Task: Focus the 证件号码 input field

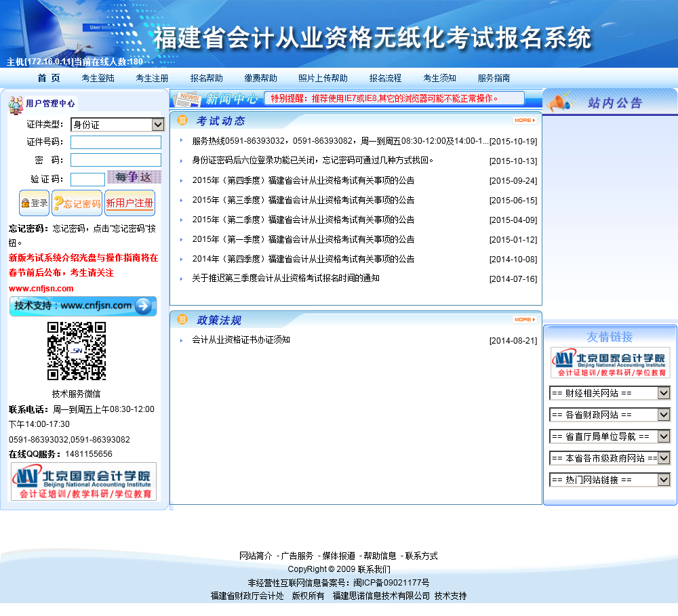Action: pyautogui.click(x=116, y=142)
